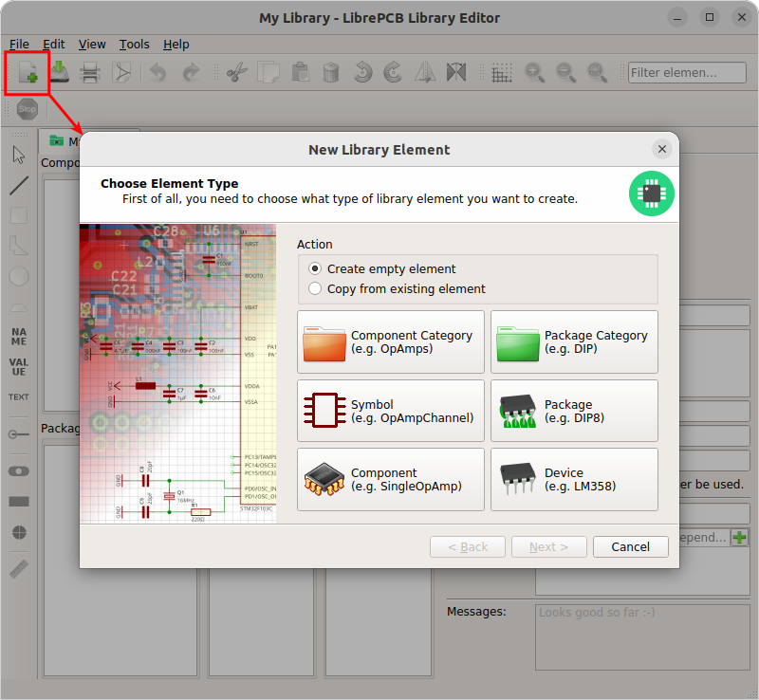
Task: Close the New Library Element dialog
Action: (661, 149)
